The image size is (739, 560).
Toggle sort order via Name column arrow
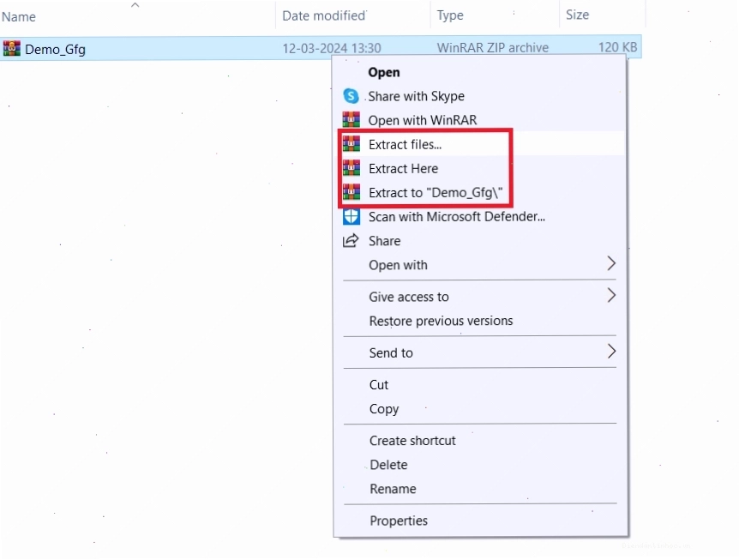pyautogui.click(x=135, y=5)
